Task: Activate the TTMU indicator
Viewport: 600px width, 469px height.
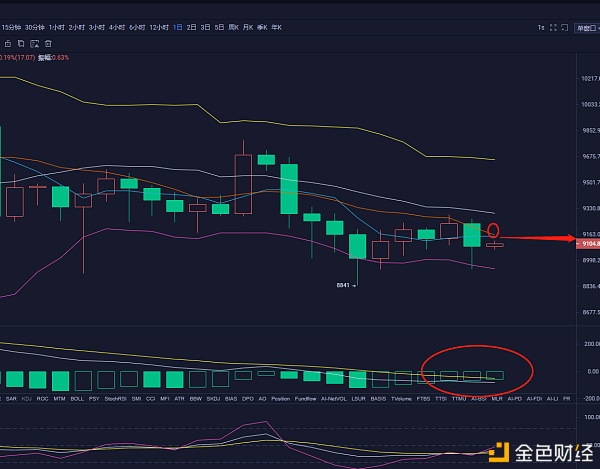Action: coord(459,399)
